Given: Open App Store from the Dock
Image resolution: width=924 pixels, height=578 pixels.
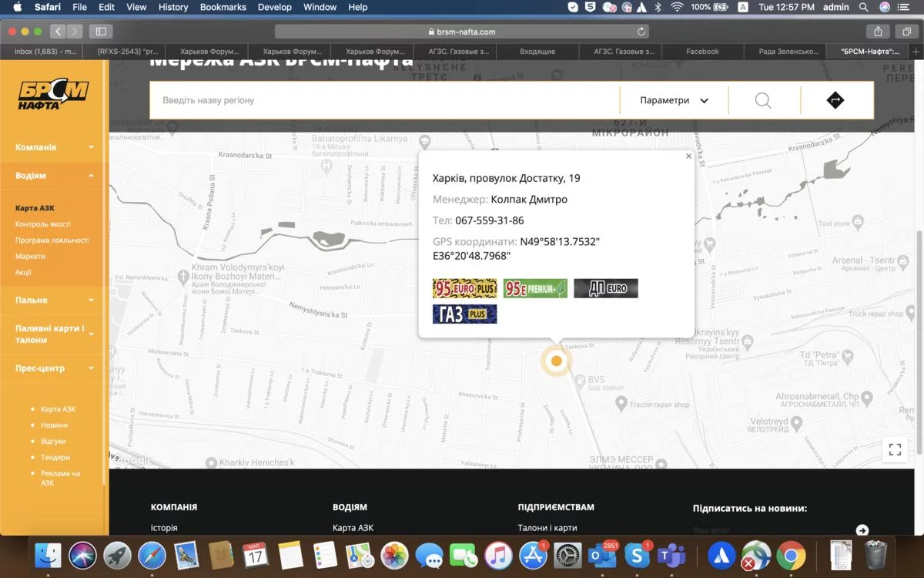Looking at the screenshot, I should click(534, 555).
